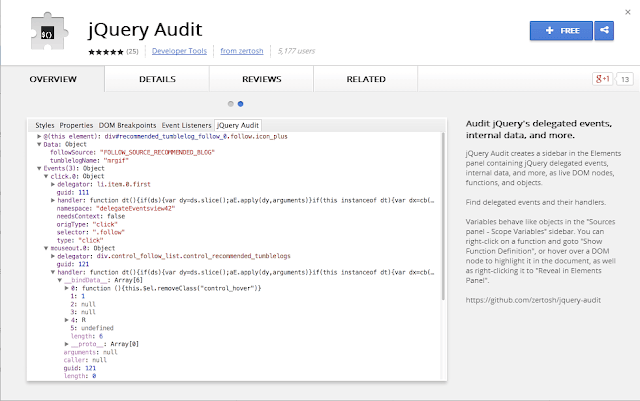
Task: Expand the @(this element) row
Action: (39, 136)
